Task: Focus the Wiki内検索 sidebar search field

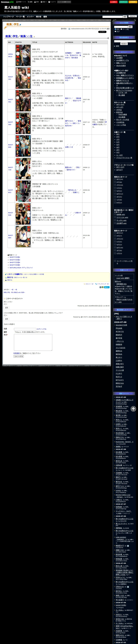Action: pyautogui.click(x=121, y=27)
